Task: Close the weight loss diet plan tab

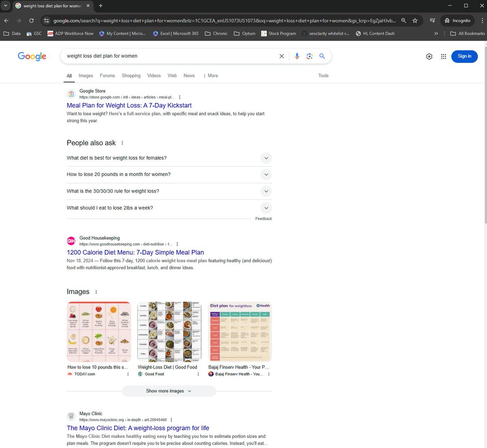Action: point(88,6)
